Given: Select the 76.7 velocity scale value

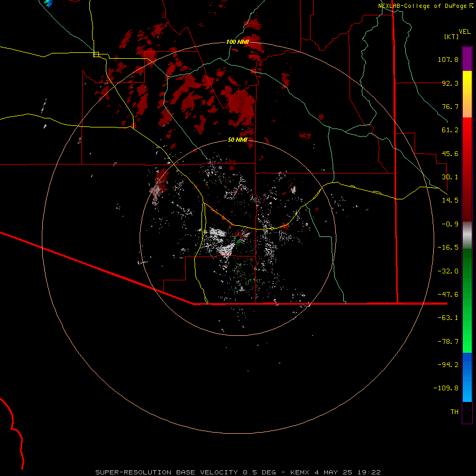Looking at the screenshot, I should pyautogui.click(x=450, y=106).
